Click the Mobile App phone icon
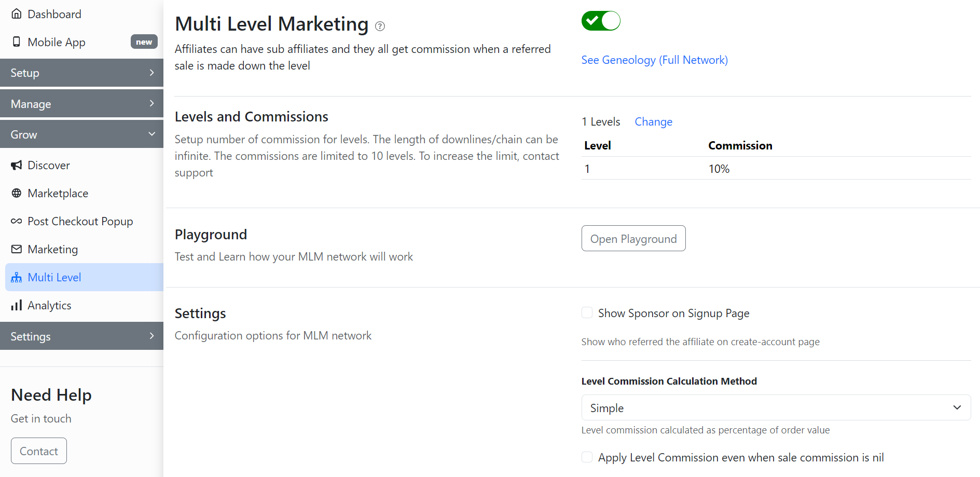Screen dimensions: 980x477 click(x=17, y=42)
